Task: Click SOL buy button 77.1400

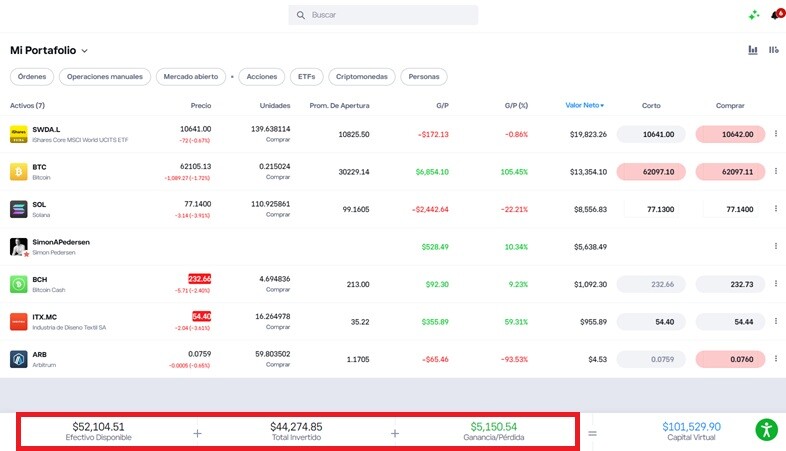Action: pyautogui.click(x=730, y=209)
